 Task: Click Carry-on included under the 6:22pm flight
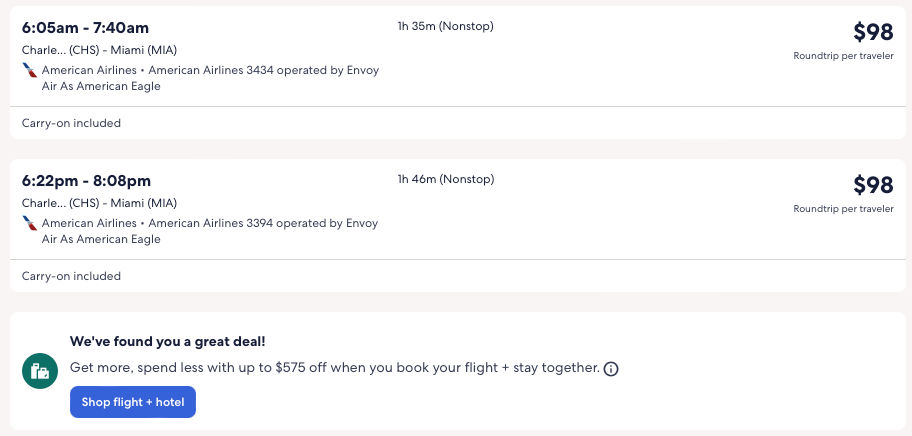(x=71, y=276)
